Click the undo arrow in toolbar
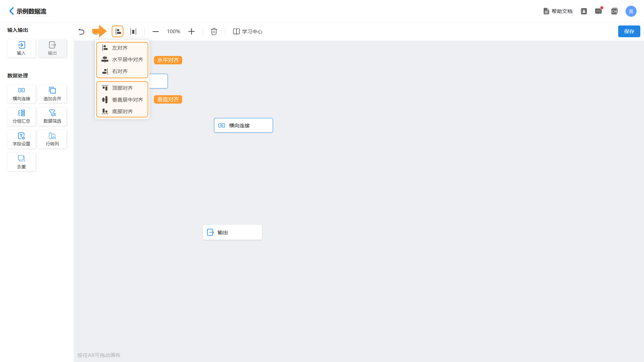The width and height of the screenshot is (644, 362). point(81,32)
